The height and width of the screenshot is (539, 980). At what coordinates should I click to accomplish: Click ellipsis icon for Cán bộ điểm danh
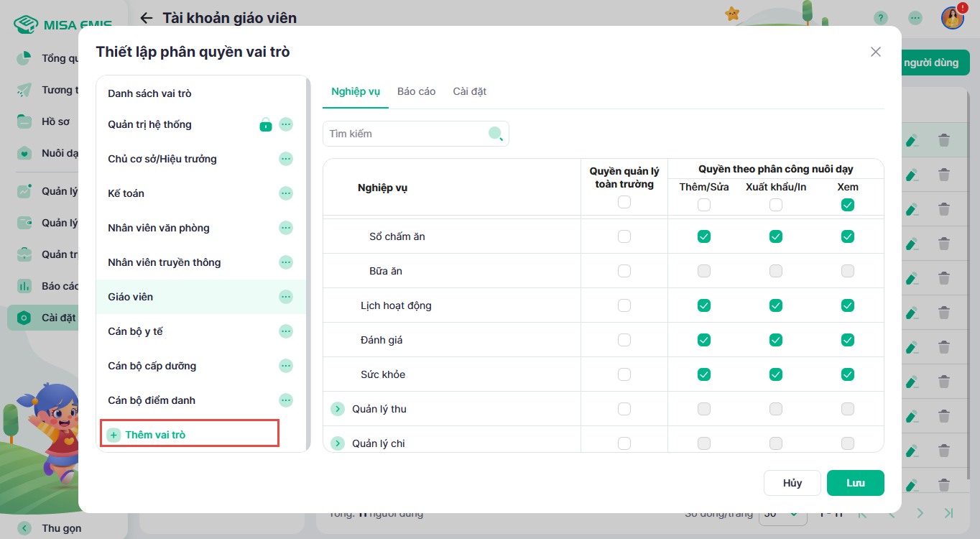pyautogui.click(x=286, y=400)
